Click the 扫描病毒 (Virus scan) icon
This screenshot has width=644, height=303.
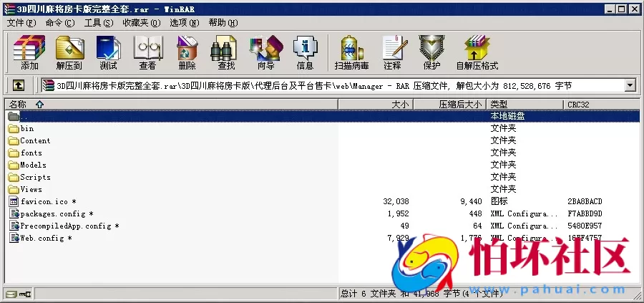[x=351, y=48]
